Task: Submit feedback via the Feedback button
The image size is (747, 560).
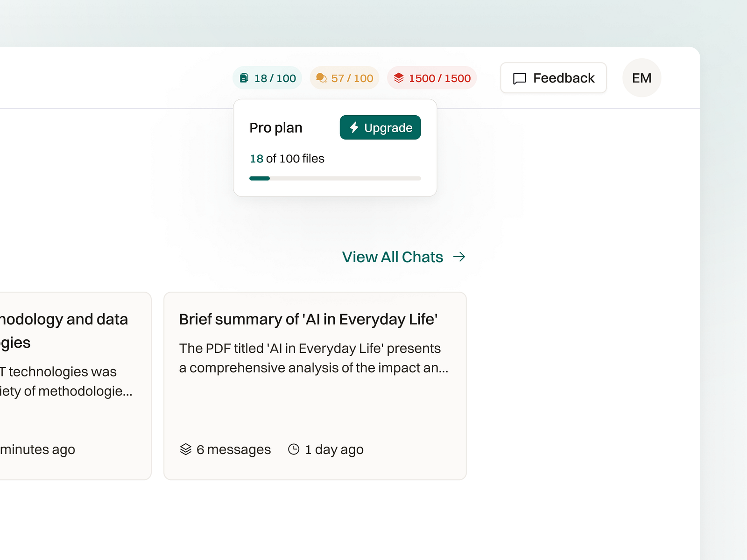Action: (x=553, y=78)
